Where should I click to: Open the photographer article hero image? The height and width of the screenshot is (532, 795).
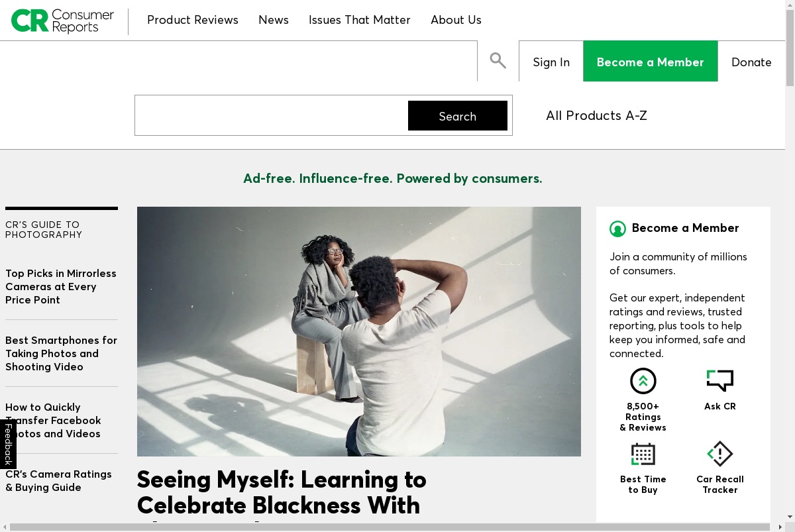[359, 331]
